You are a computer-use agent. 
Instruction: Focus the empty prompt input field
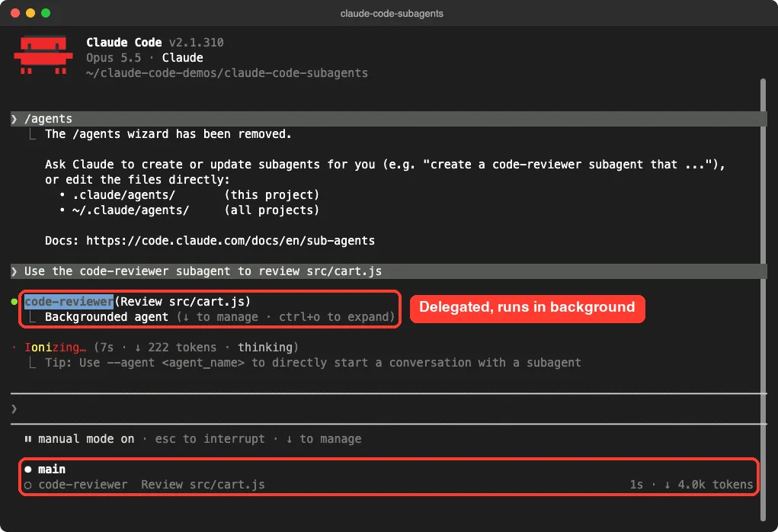click(389, 409)
